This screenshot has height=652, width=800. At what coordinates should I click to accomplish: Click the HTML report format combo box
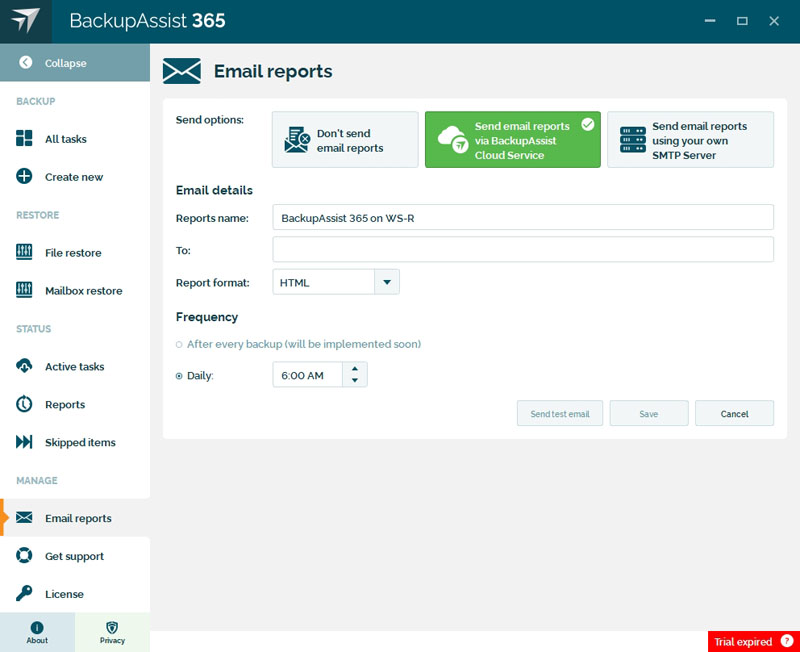pos(336,282)
